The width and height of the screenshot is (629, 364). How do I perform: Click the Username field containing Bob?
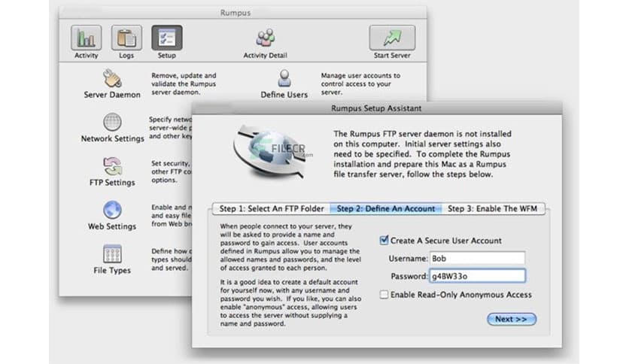click(477, 258)
